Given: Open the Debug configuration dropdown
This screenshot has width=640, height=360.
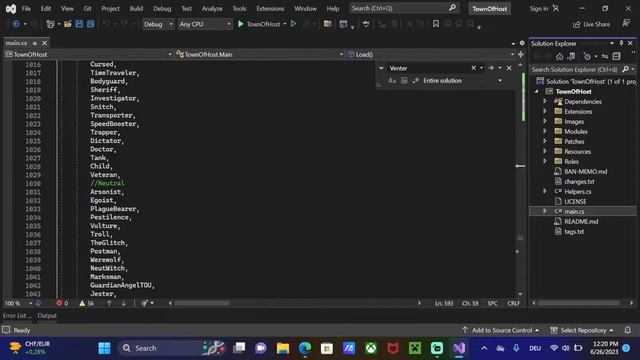Looking at the screenshot, I should pos(158,24).
